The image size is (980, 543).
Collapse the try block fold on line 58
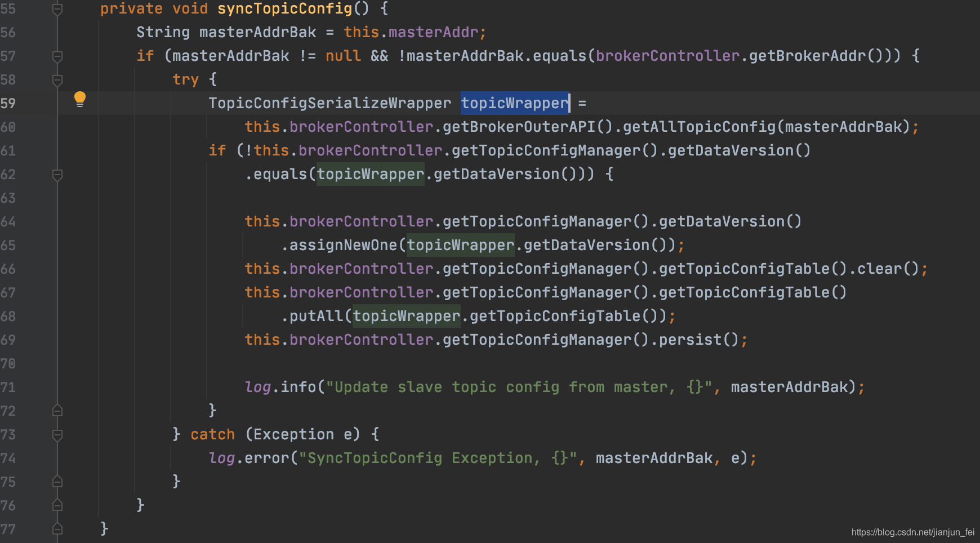pyautogui.click(x=57, y=80)
